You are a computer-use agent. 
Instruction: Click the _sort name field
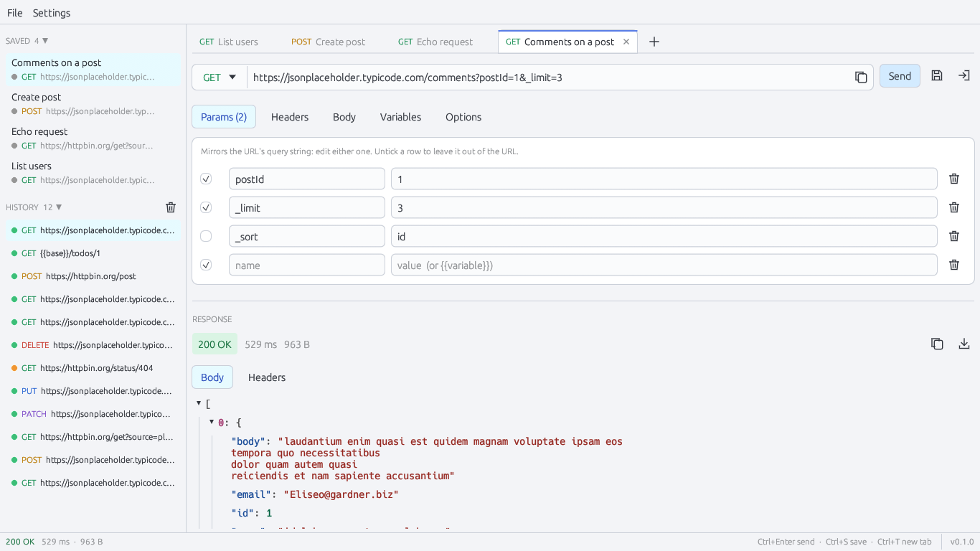tap(307, 236)
